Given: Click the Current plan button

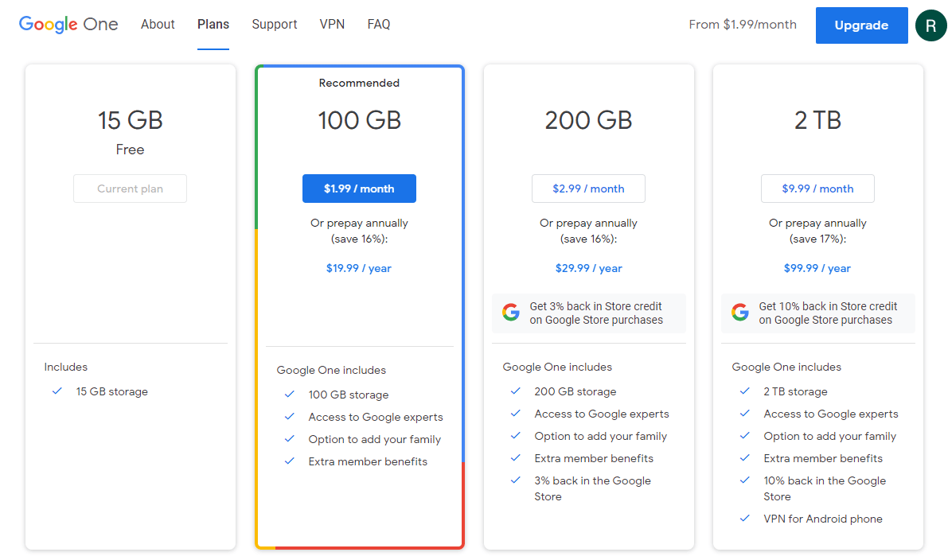Looking at the screenshot, I should (130, 189).
